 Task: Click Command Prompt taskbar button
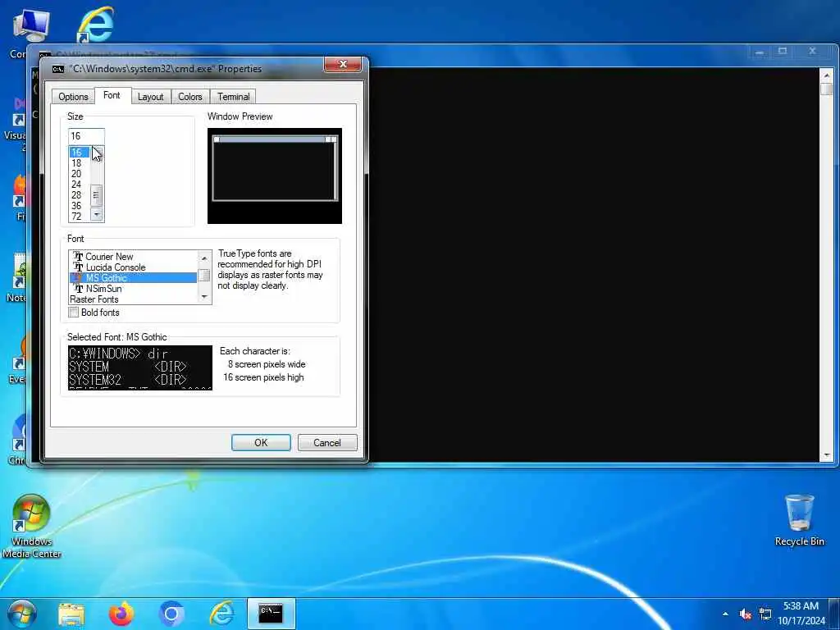[x=271, y=614]
